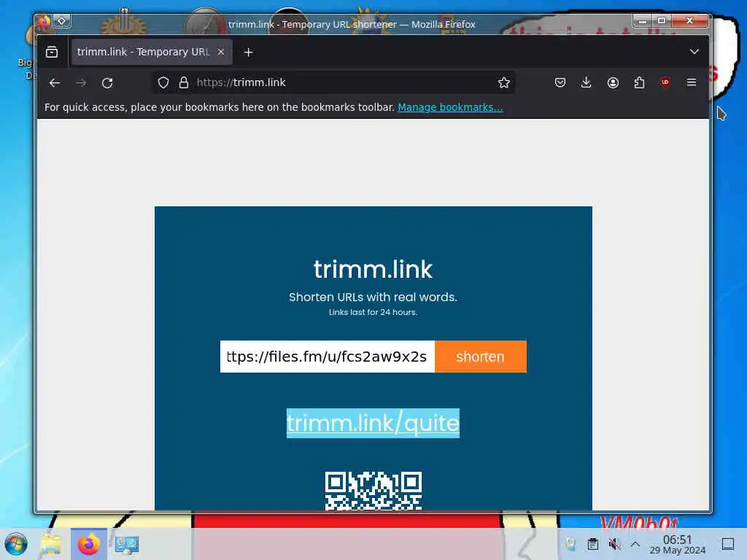Open the Firefox hamburger menu

click(x=692, y=82)
